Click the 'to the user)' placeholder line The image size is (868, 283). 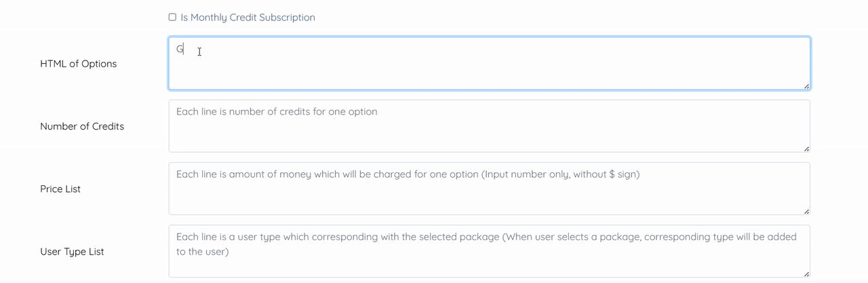[202, 252]
